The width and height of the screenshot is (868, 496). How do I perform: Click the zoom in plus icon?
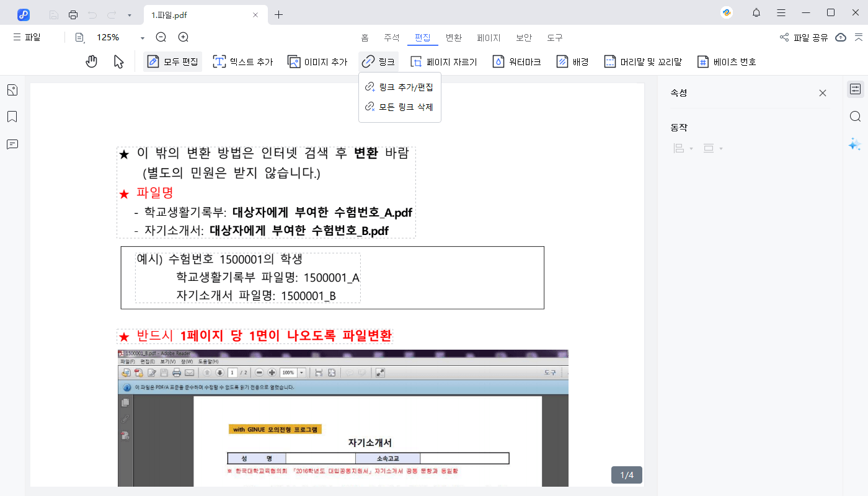pos(183,37)
